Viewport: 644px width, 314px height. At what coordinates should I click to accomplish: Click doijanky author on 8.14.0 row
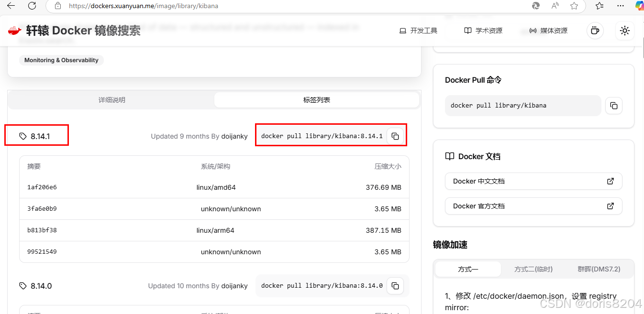(234, 286)
